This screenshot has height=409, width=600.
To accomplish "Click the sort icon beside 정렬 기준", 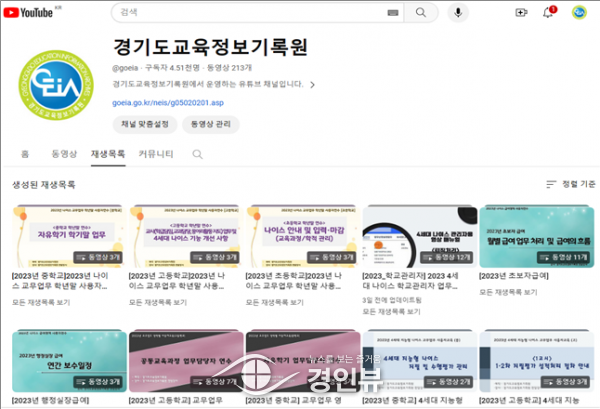I will [x=551, y=184].
